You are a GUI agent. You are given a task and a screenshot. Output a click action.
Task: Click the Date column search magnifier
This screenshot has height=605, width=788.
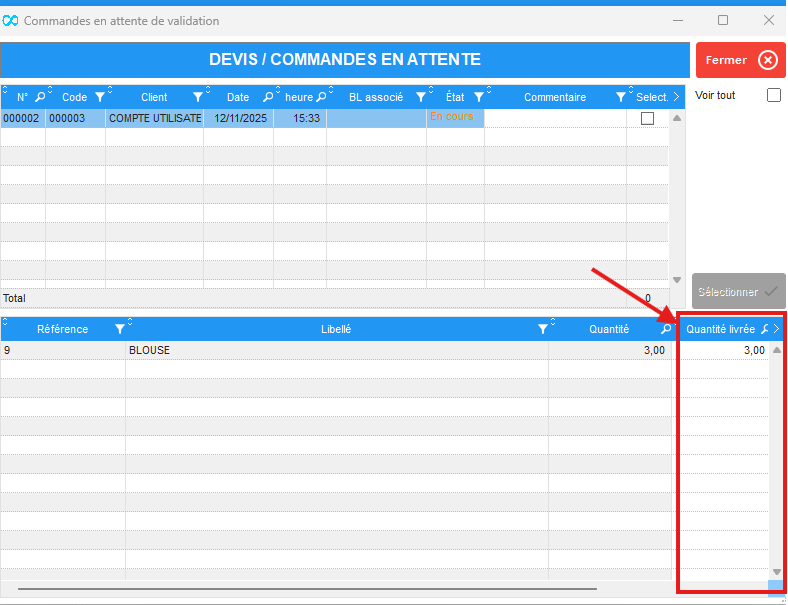click(x=268, y=97)
